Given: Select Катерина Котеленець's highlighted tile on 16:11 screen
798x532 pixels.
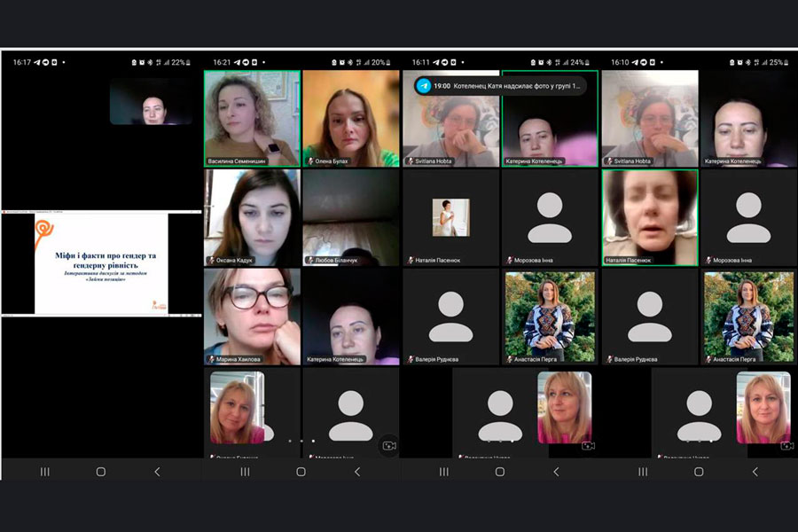Looking at the screenshot, I should [x=550, y=119].
